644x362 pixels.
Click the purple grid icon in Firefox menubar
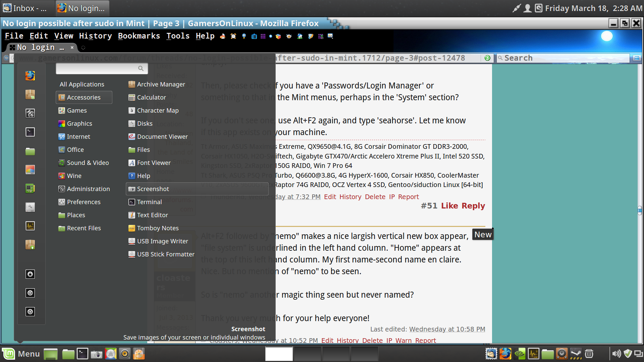pos(263,36)
